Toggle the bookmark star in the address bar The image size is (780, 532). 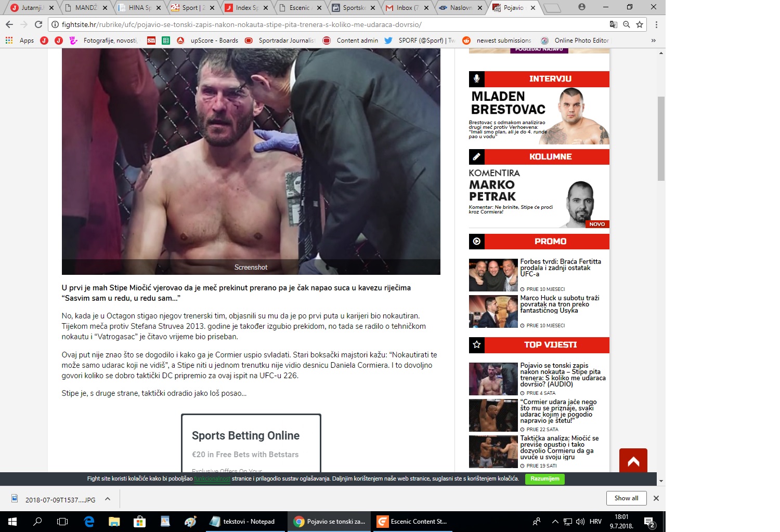[639, 24]
